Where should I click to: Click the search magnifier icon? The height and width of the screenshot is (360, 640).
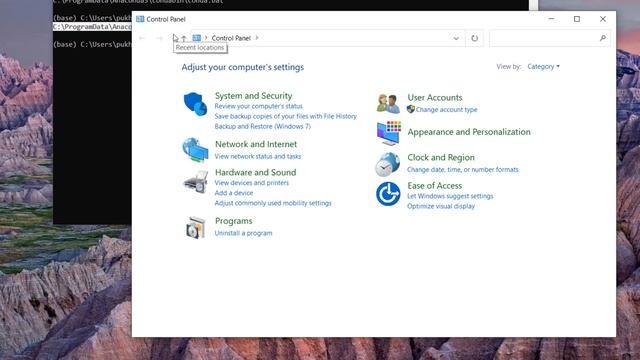pos(602,38)
